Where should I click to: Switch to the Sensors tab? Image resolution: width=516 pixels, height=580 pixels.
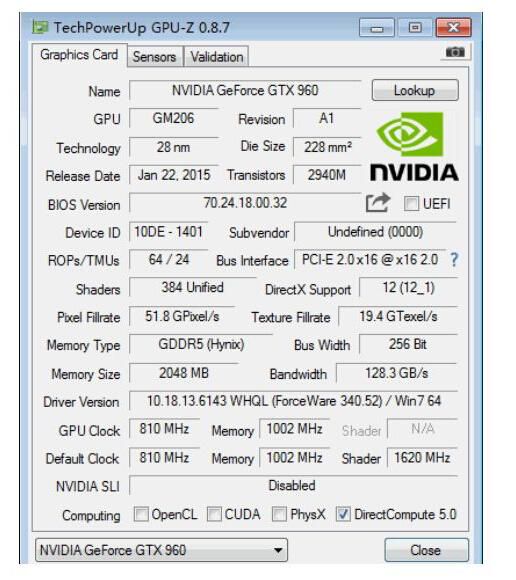(x=154, y=57)
